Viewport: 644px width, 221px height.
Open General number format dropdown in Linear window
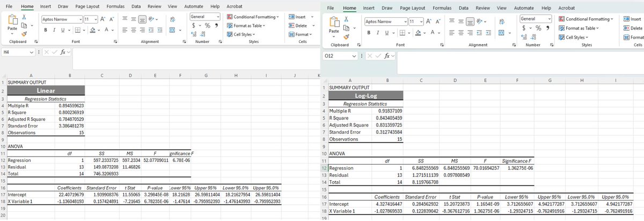[x=217, y=17]
